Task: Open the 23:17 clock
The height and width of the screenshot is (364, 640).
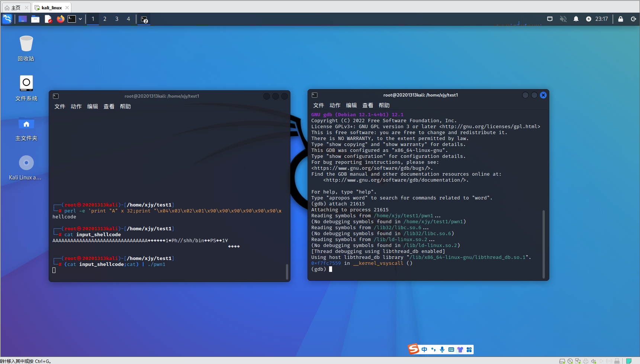Action: point(602,19)
